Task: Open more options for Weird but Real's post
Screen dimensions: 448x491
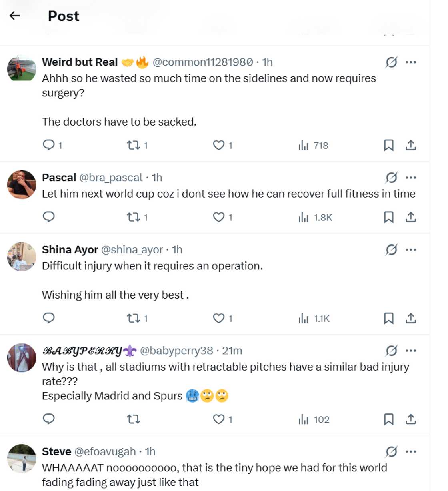Action: (411, 62)
